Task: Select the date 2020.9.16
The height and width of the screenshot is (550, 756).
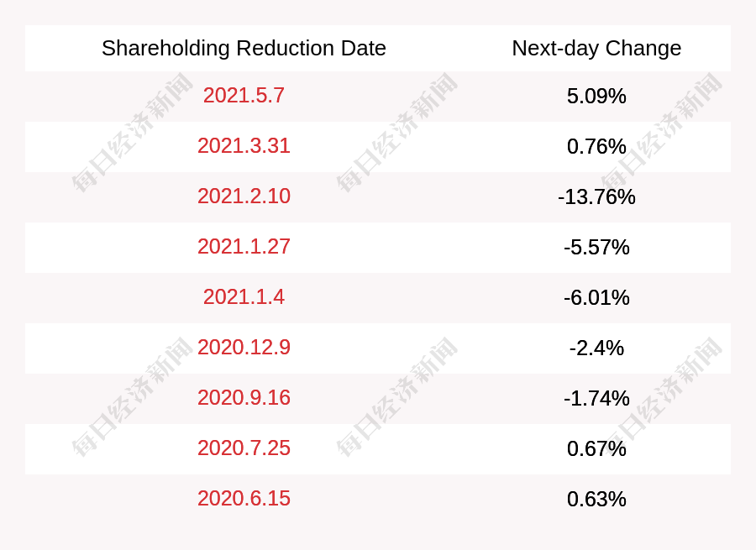Action: coord(244,398)
